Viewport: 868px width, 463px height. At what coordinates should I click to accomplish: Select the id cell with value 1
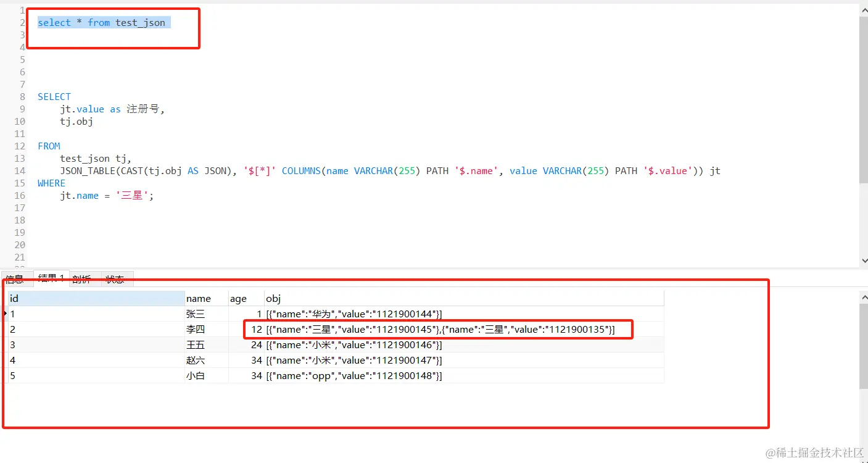click(x=96, y=314)
